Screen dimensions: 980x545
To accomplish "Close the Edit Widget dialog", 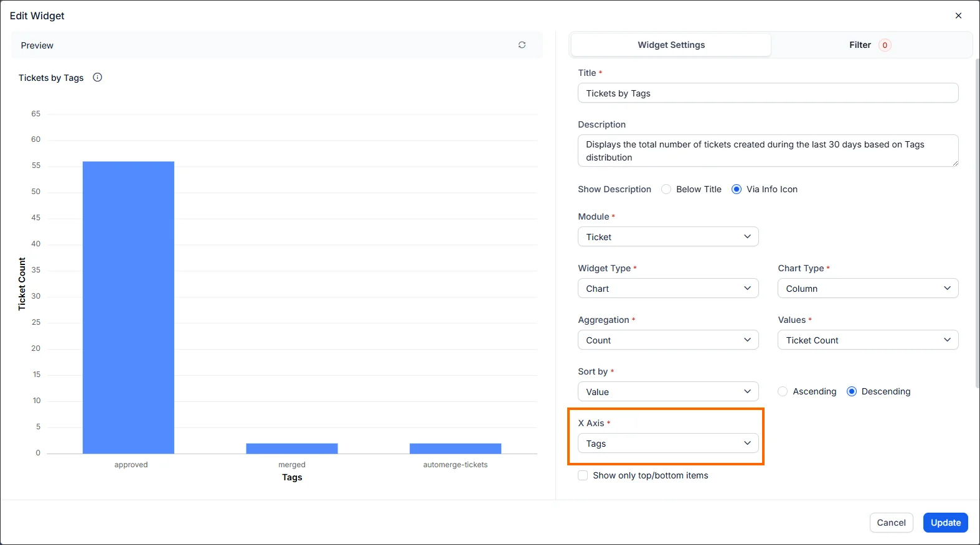I will [x=958, y=16].
